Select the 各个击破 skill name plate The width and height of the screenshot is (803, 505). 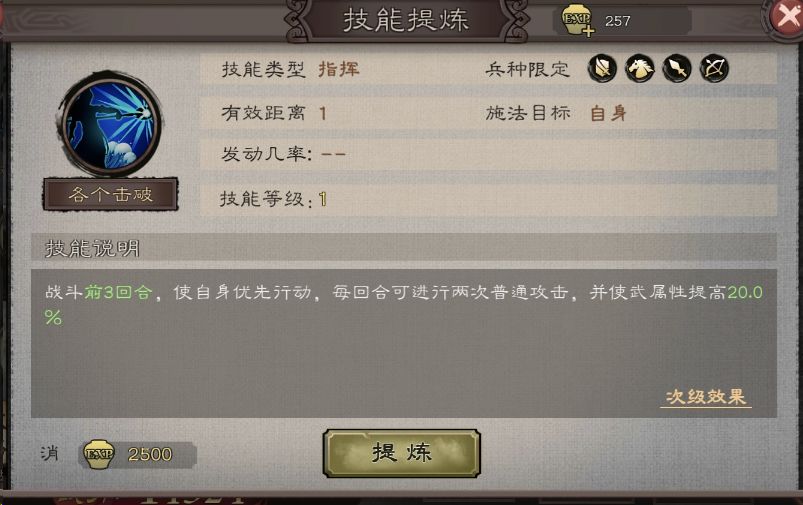pyautogui.click(x=111, y=194)
